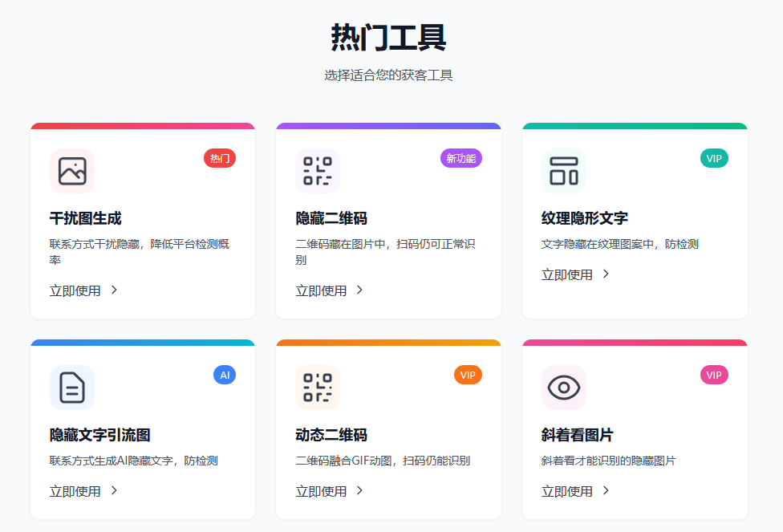
Task: Click the description 二维码藏在图片中，扫码仍可正常识别
Action: click(x=386, y=252)
